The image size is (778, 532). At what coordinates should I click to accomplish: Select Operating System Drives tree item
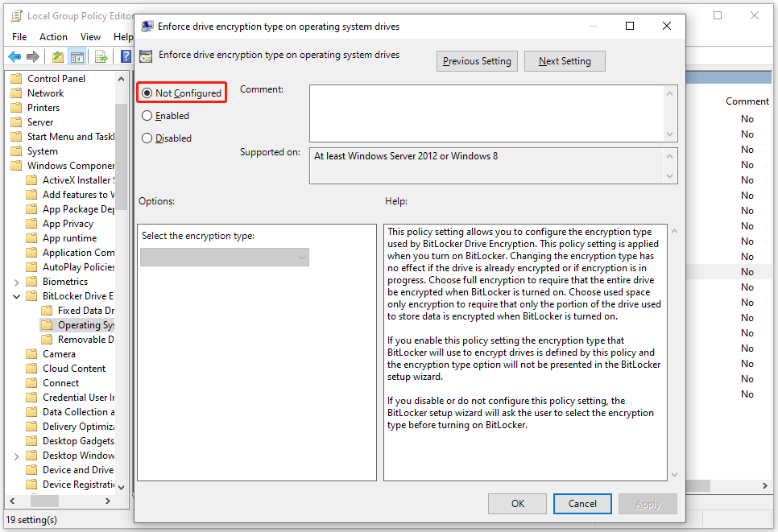(x=86, y=325)
